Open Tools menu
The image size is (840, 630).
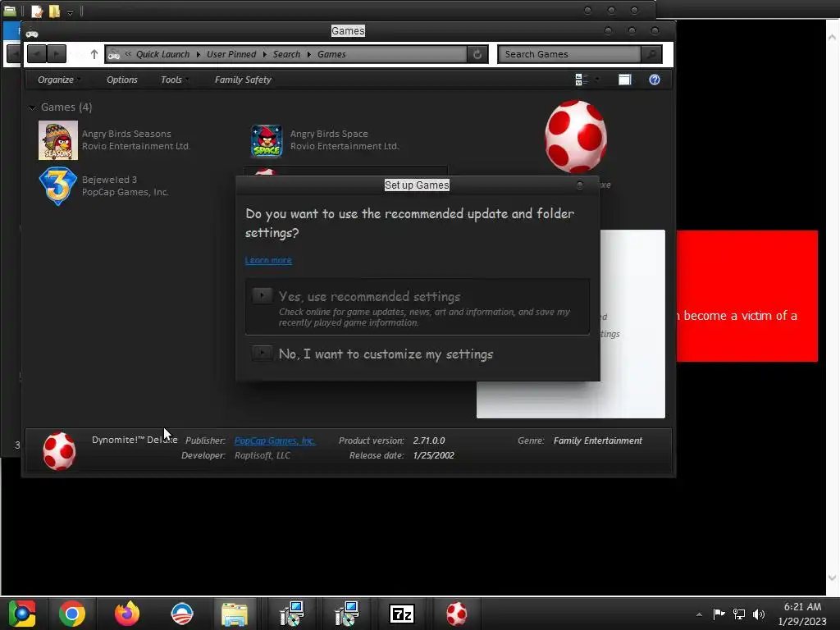pyautogui.click(x=174, y=80)
